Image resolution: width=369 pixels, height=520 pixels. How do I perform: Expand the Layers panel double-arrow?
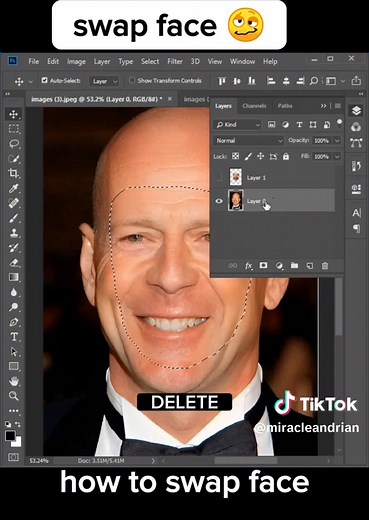click(x=323, y=106)
